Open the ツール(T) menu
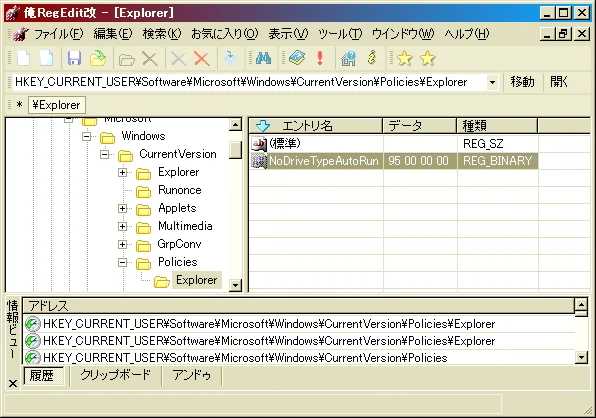Viewport: 596px width, 418px height. (x=340, y=34)
